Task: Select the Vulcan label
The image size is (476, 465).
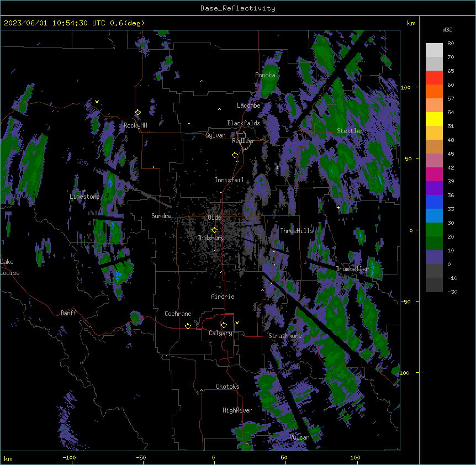Action: (300, 437)
